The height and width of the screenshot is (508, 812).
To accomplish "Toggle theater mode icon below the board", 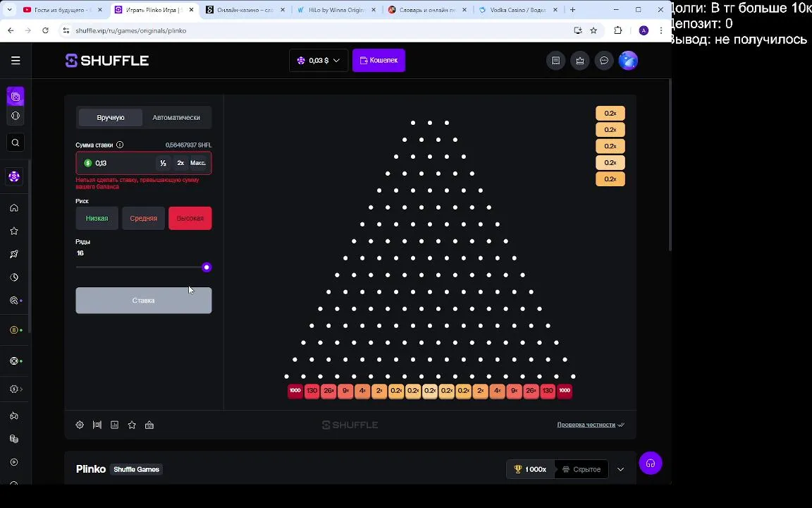I will (97, 425).
